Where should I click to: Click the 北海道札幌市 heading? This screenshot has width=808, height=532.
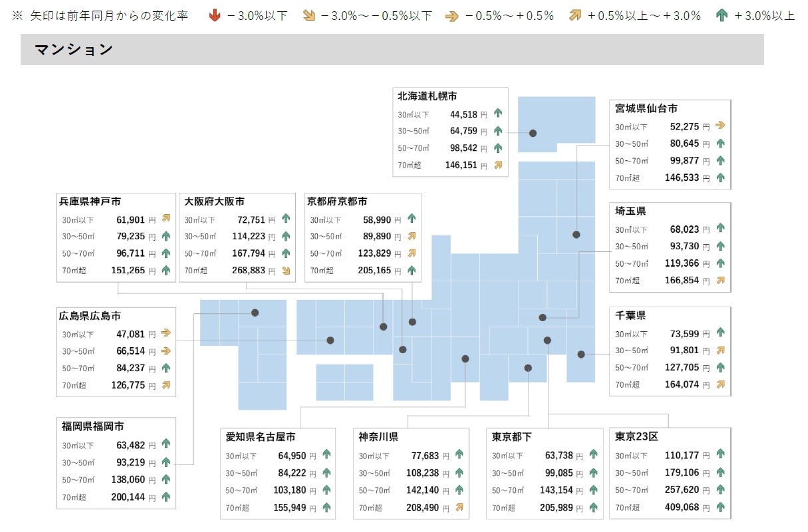point(427,96)
